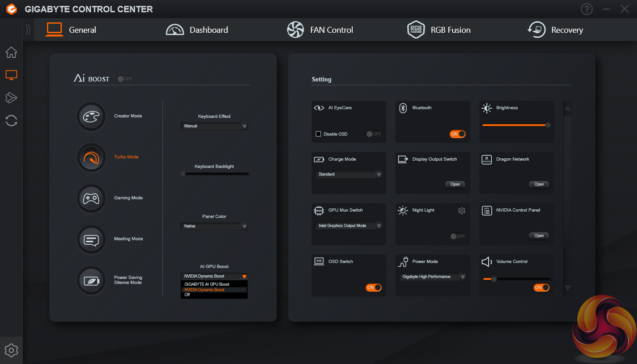
Task: Adjust the Brightness slider
Action: point(516,125)
